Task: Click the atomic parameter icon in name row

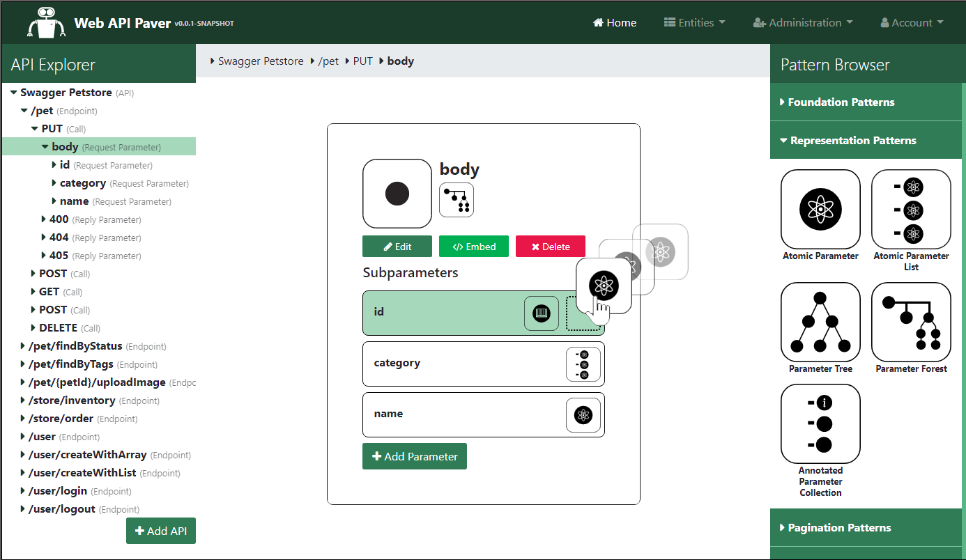Action: [x=583, y=415]
